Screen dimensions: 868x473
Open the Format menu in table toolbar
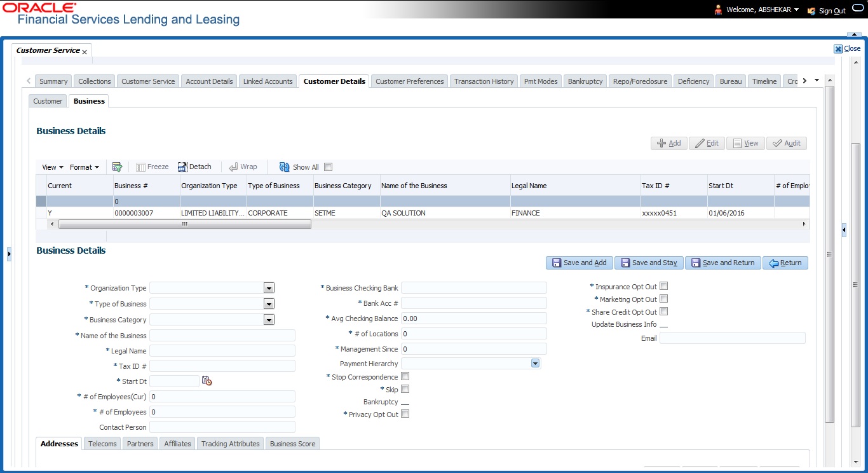pos(85,167)
